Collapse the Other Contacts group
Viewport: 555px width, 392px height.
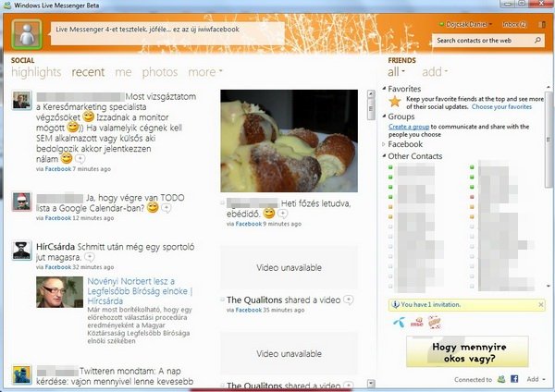385,156
